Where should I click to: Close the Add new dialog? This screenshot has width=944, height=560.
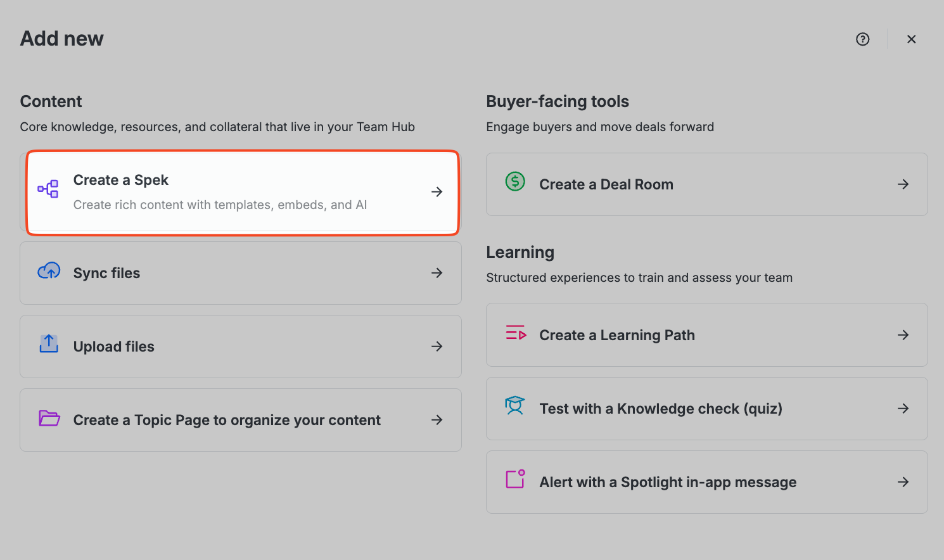click(x=912, y=39)
